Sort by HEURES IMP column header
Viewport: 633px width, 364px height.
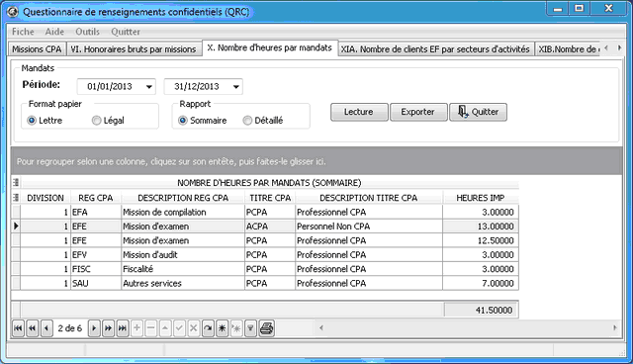tap(481, 198)
